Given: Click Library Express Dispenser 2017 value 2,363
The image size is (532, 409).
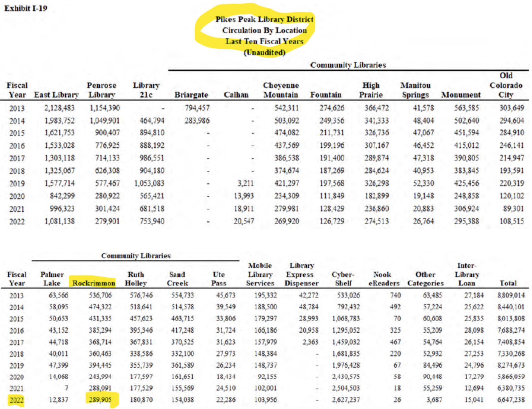Looking at the screenshot, I should [x=310, y=342].
